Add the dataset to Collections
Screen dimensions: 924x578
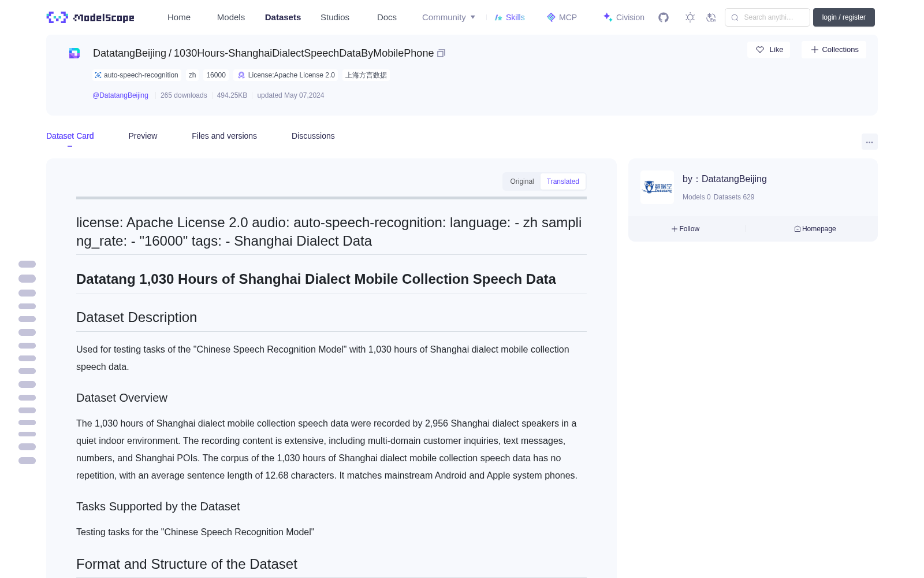coord(834,50)
